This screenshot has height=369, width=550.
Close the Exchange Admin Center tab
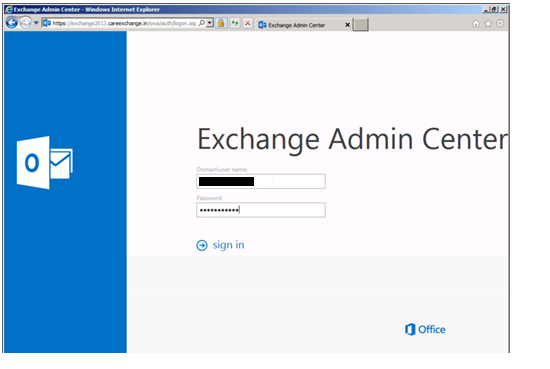(348, 25)
